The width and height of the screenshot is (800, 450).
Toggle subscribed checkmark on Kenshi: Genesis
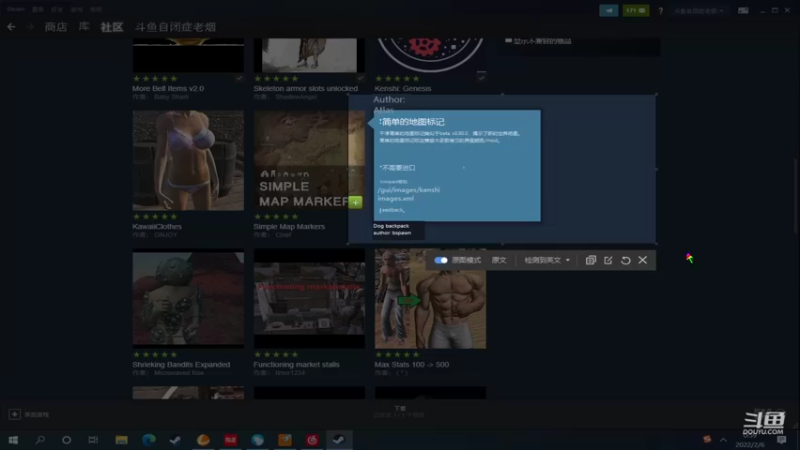[481, 78]
